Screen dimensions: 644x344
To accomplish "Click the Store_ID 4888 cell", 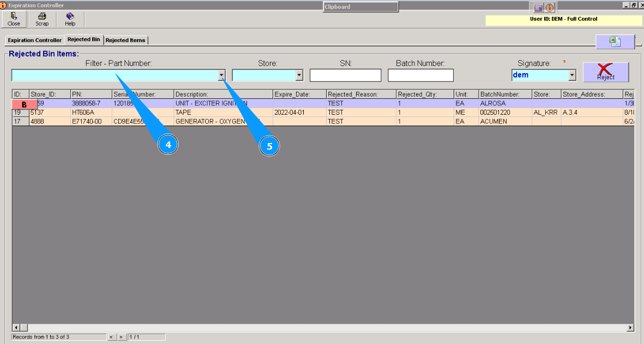I will [50, 121].
